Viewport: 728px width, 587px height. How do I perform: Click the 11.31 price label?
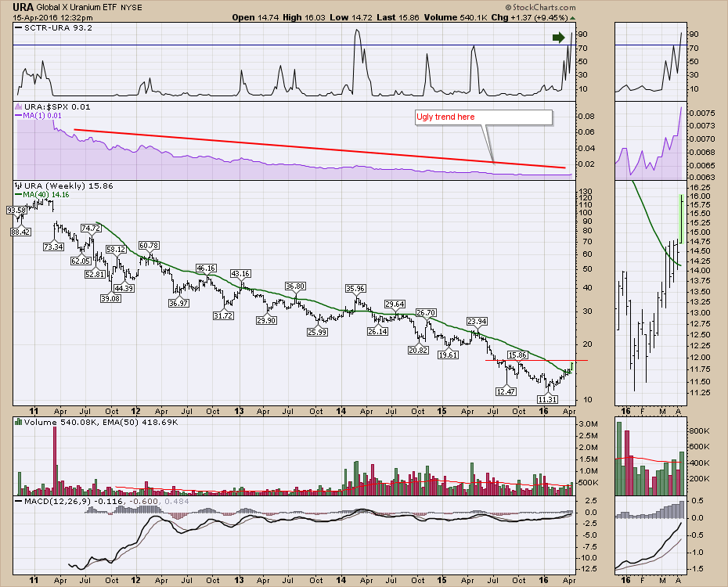point(547,399)
